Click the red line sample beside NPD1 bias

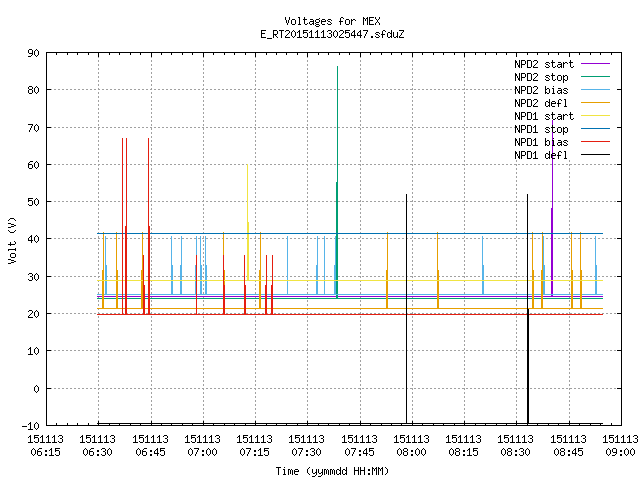pos(595,142)
